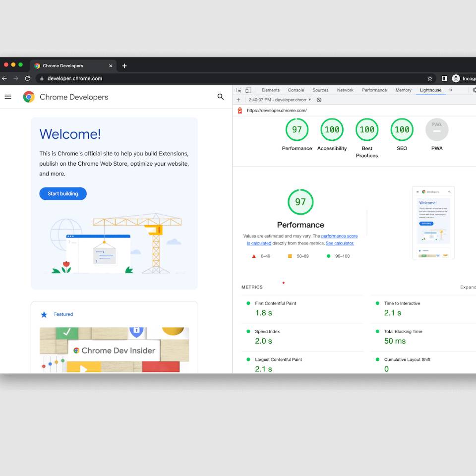Toggle the side panel icon
Image resolution: width=476 pixels, height=476 pixels.
coord(444,79)
